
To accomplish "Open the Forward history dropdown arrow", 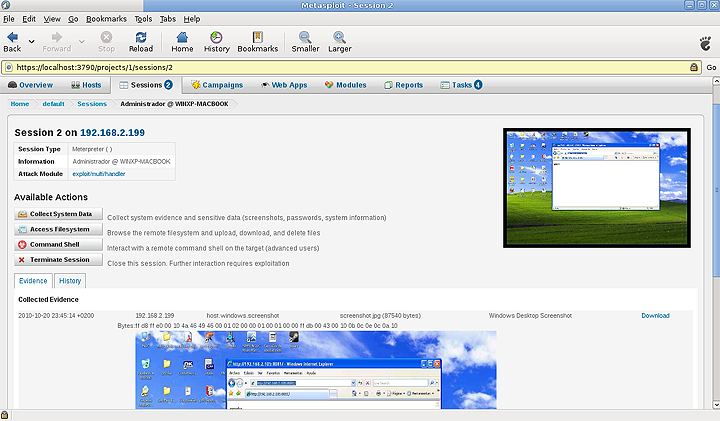I will pyautogui.click(x=81, y=41).
